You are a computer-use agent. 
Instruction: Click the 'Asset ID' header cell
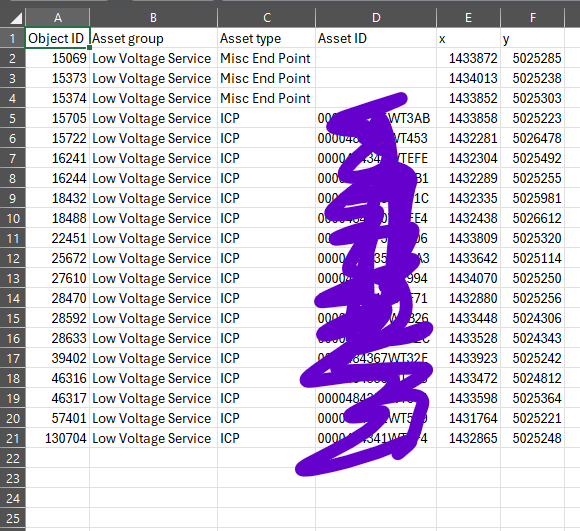(x=376, y=38)
